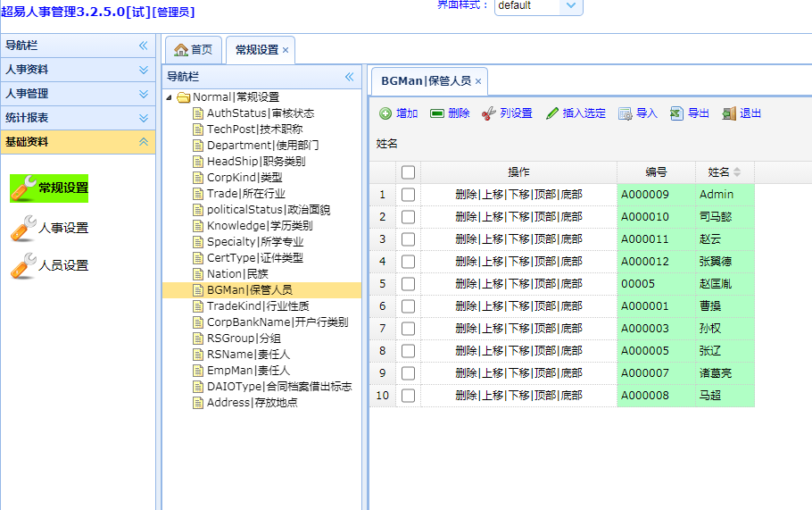This screenshot has width=812, height=510.
Task: Open CorpBankName|开户行类别 in the tree
Action: coord(278,322)
